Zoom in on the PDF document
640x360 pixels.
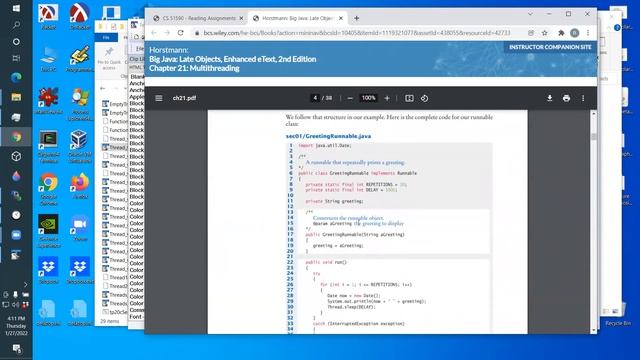[x=387, y=98]
